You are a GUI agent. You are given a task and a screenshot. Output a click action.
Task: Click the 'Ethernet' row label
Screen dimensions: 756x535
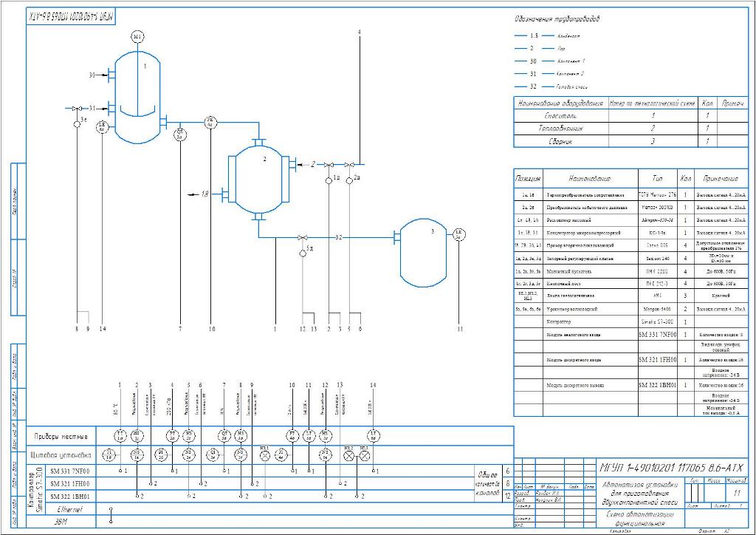point(70,509)
